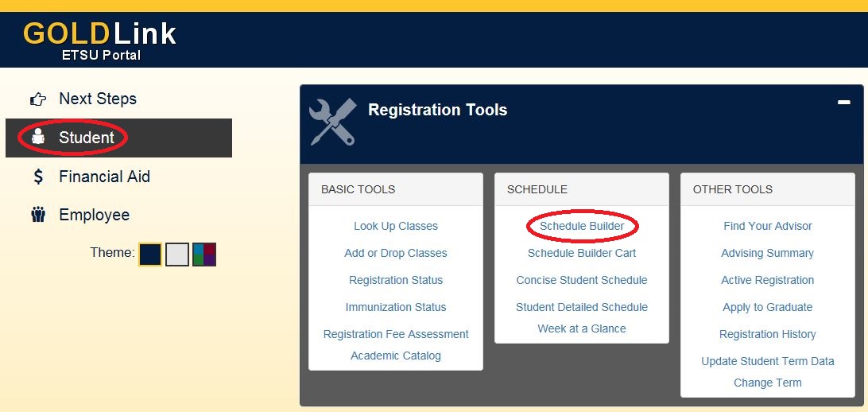
Task: Open the Employee menu item
Action: coord(94,215)
